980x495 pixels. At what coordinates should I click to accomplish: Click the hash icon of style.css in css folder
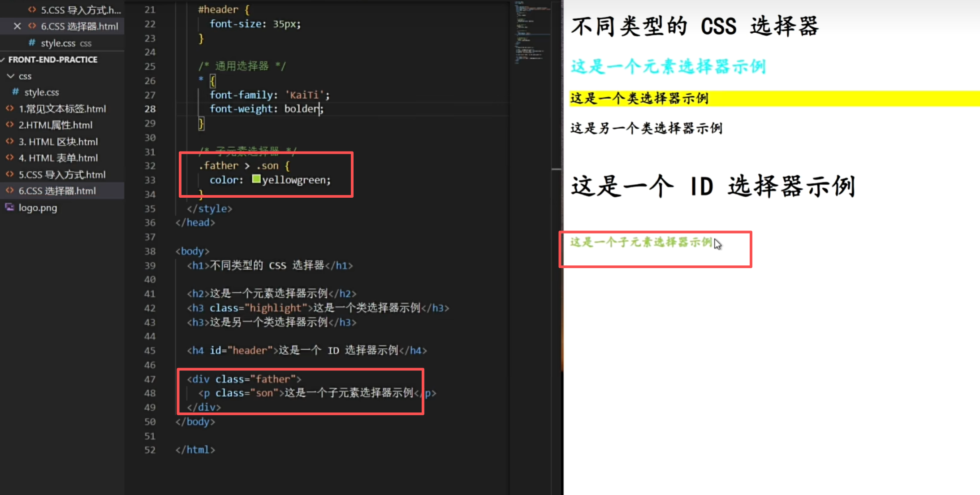[x=16, y=92]
